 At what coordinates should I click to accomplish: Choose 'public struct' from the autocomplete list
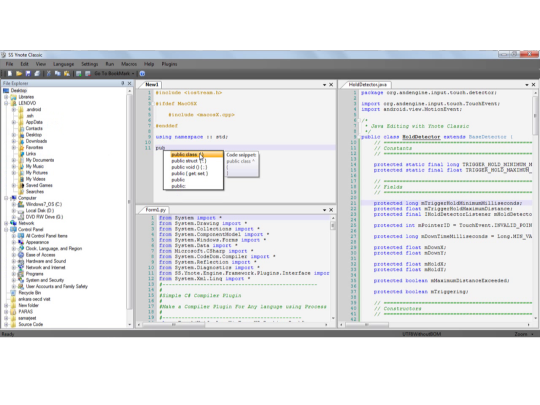click(x=189, y=161)
